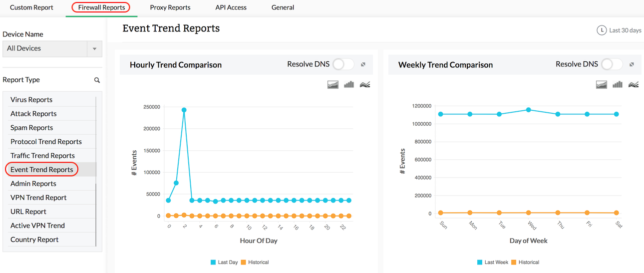Select VPN Trend Report from list

coord(38,198)
